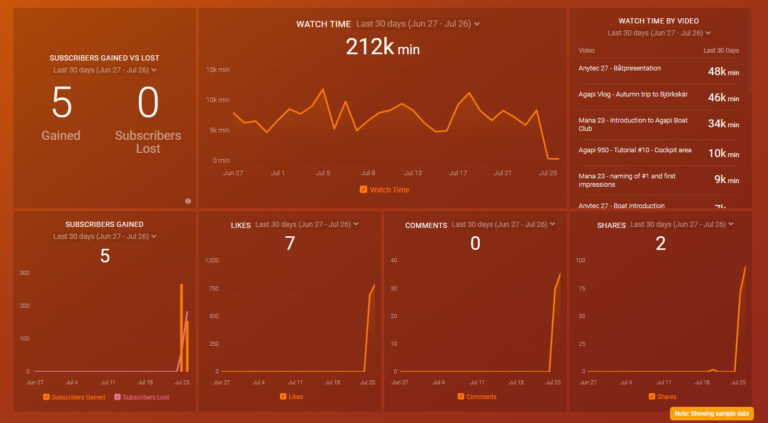The image size is (768, 423).
Task: Click the Subscribers Gained bar chart total 5
Action: coord(105,256)
